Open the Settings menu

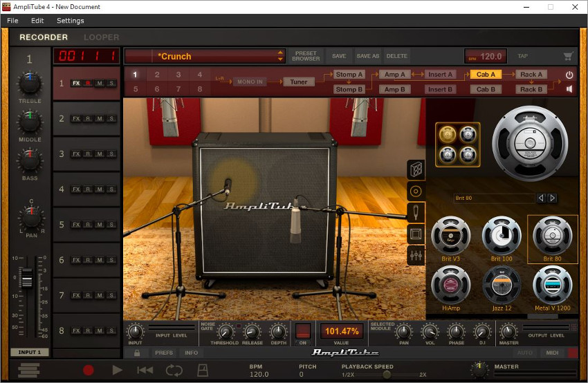70,21
